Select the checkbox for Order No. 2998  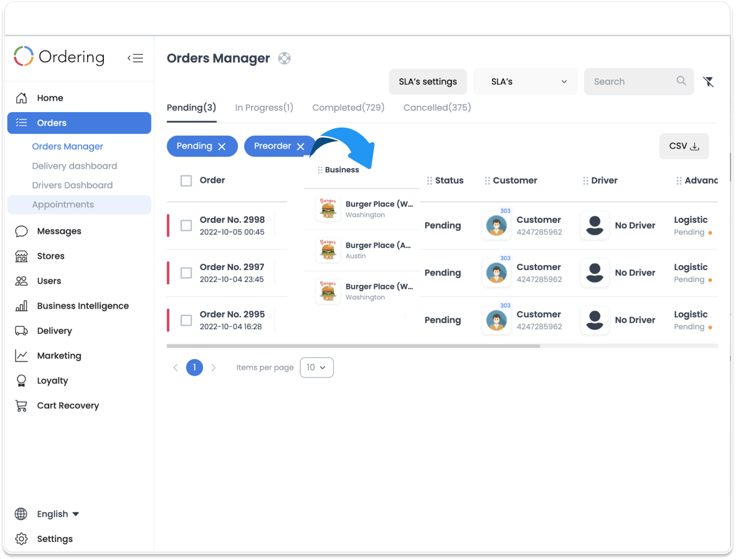pyautogui.click(x=186, y=225)
